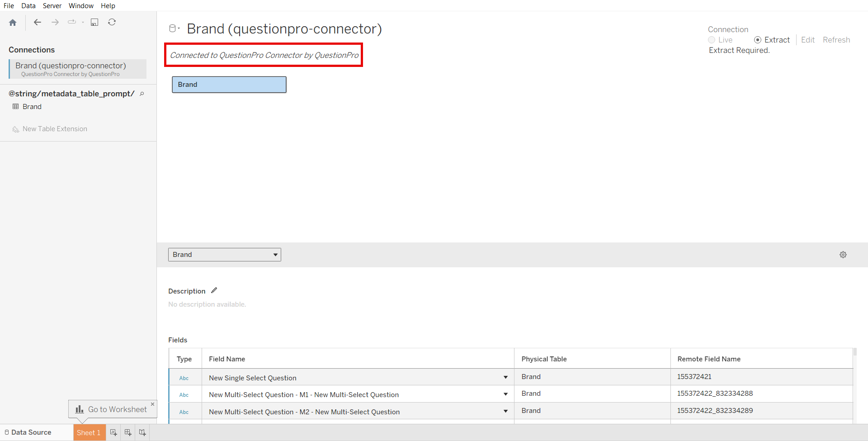The width and height of the screenshot is (868, 441).
Task: Open the Window menu
Action: tap(81, 6)
